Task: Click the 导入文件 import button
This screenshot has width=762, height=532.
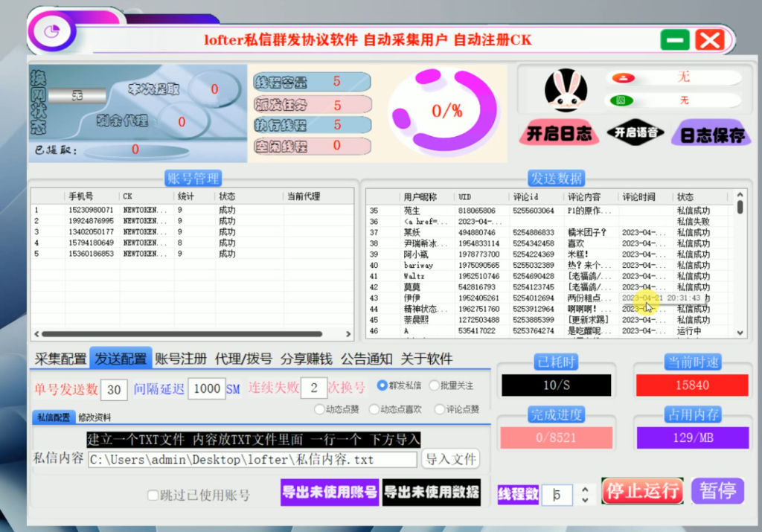Action: click(451, 458)
